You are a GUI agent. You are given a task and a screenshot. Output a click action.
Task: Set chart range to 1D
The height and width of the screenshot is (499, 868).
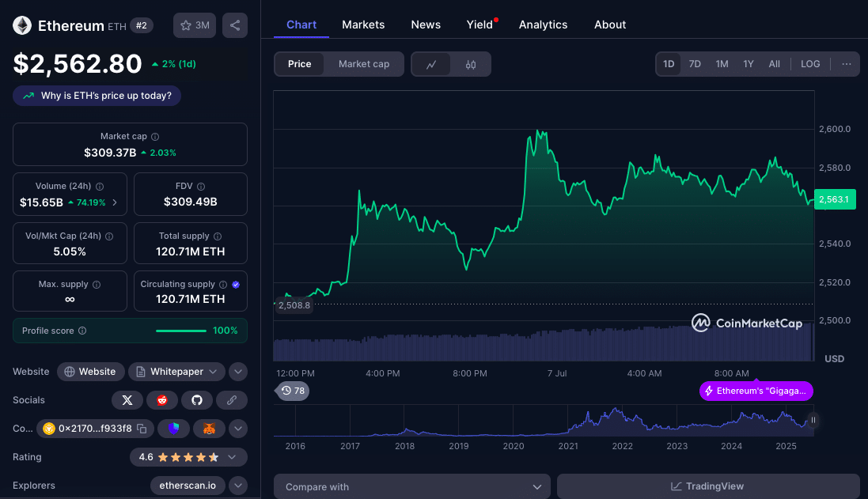click(x=669, y=64)
